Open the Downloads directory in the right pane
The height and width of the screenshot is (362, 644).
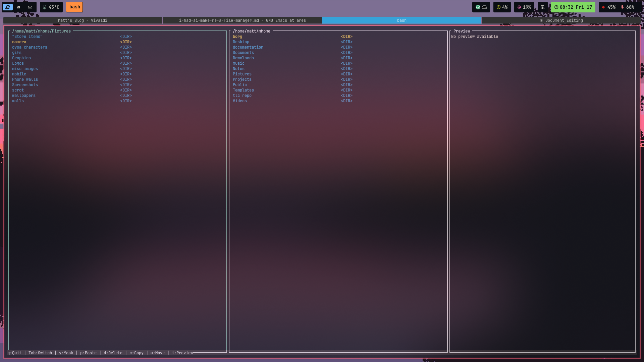tap(244, 58)
